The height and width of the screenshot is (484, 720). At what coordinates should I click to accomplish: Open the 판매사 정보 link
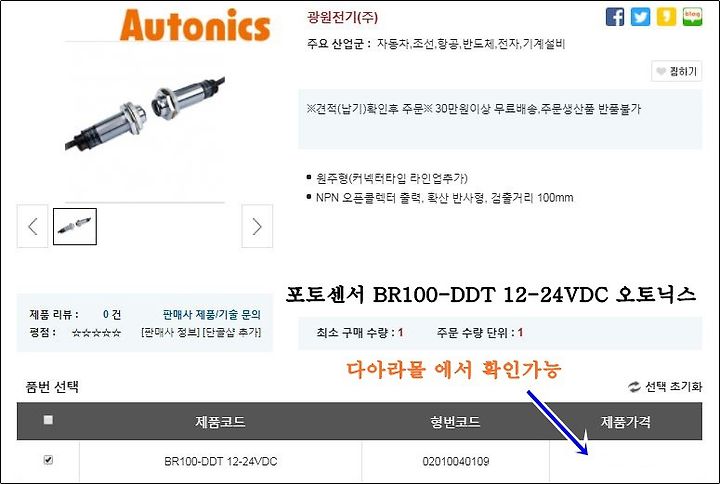tap(170, 332)
